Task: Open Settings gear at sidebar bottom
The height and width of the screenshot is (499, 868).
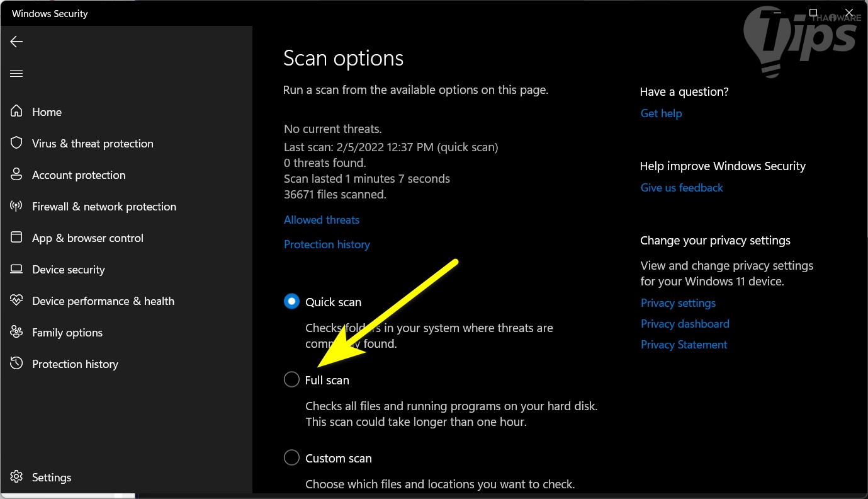Action: pyautogui.click(x=17, y=477)
